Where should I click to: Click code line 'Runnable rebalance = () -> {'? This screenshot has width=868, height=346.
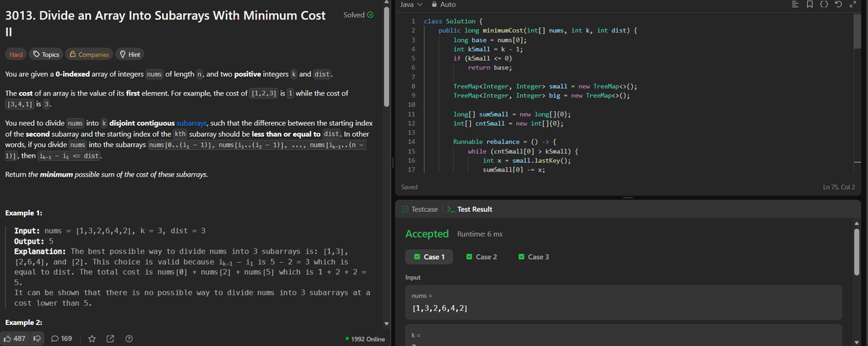(504, 141)
